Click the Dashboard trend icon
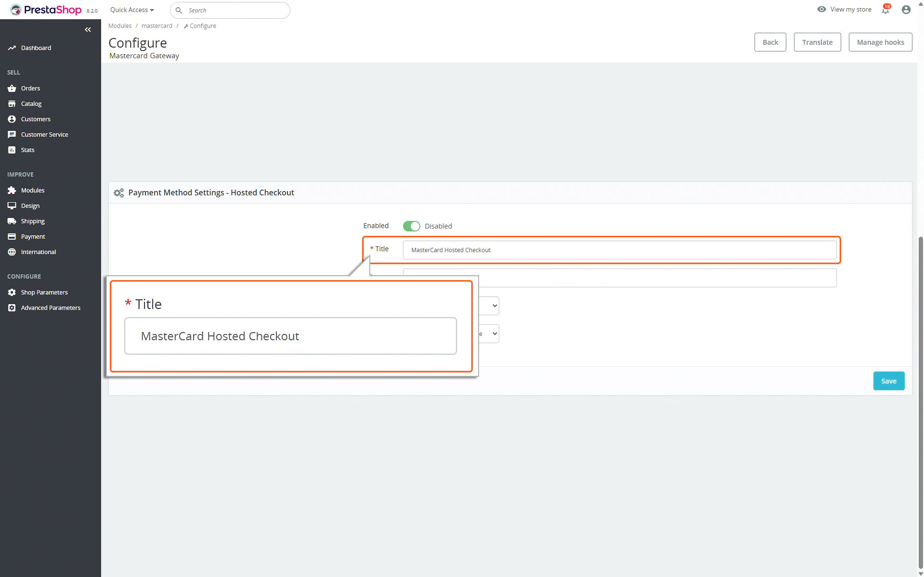Viewport: 924px width, 577px height. [12, 48]
